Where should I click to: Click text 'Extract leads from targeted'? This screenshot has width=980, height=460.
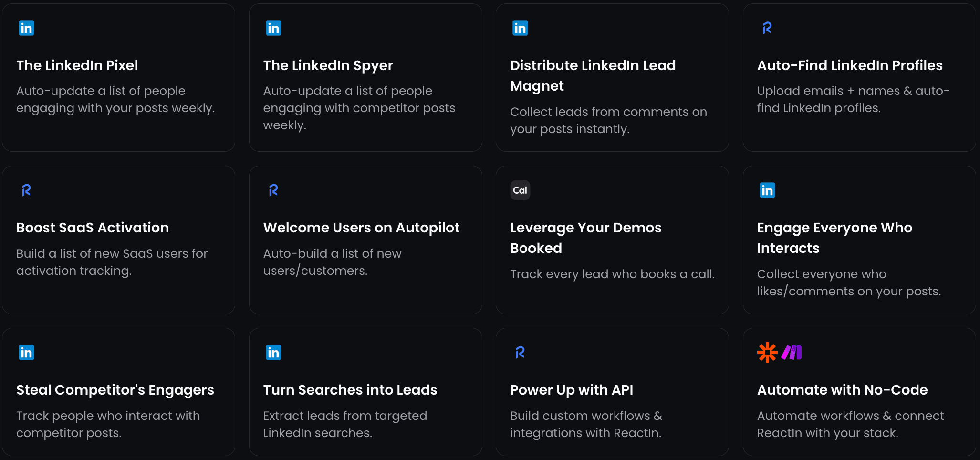click(345, 416)
